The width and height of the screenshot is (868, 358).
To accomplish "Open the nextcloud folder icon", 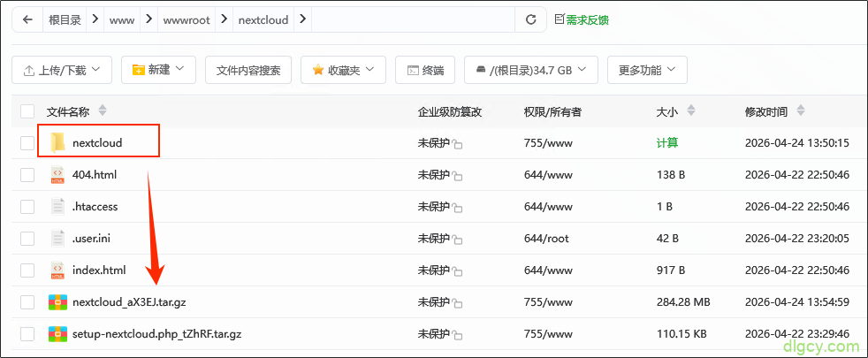I will (x=57, y=142).
